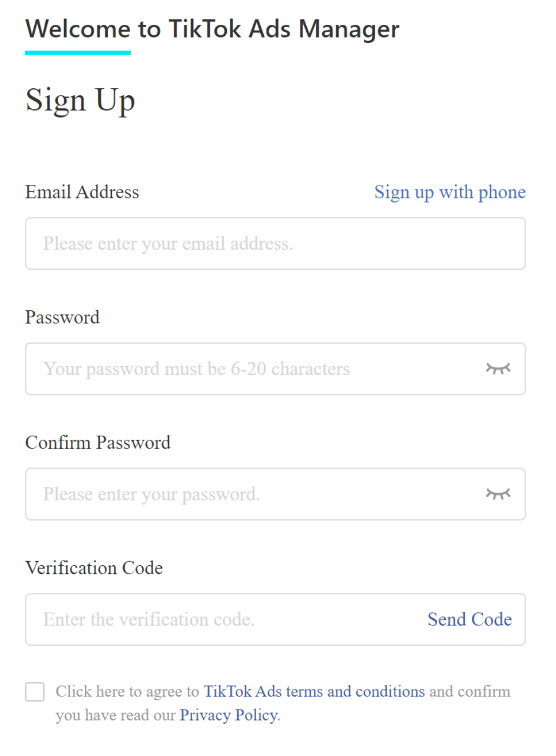View the Privacy Policy page

point(227,715)
